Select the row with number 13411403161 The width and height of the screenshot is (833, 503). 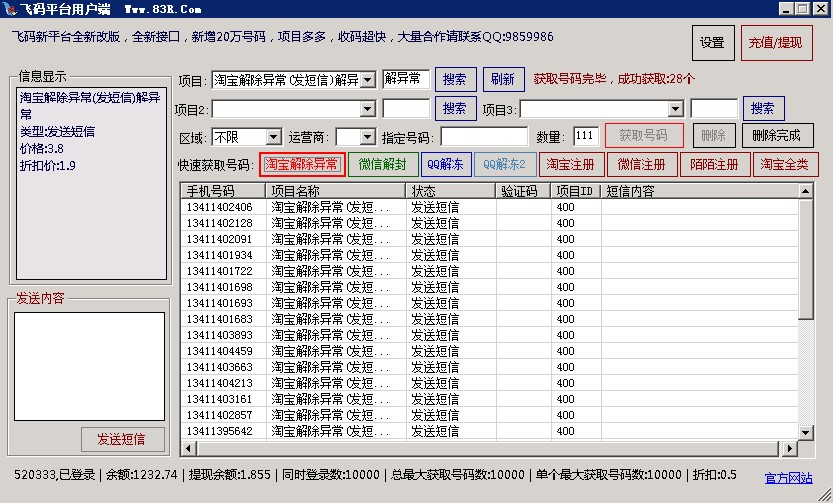pyautogui.click(x=489, y=398)
